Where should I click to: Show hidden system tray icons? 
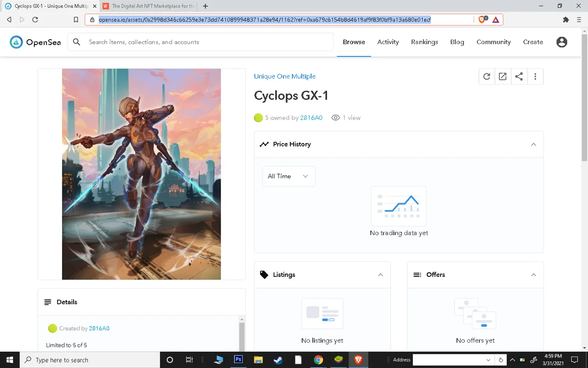pyautogui.click(x=513, y=360)
